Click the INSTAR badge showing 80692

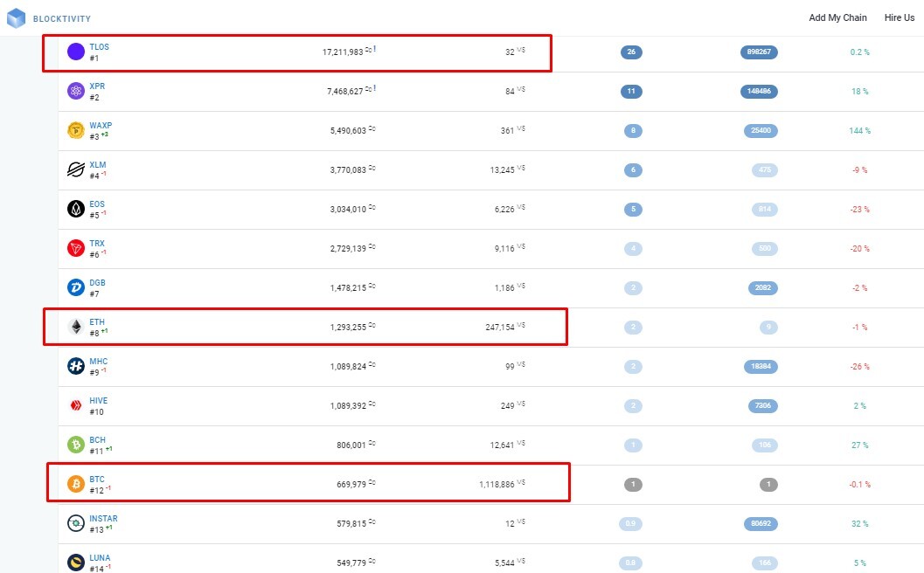tap(761, 523)
